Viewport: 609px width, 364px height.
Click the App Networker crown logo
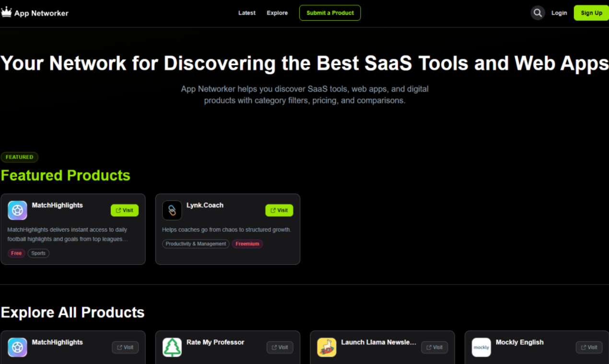coord(6,12)
